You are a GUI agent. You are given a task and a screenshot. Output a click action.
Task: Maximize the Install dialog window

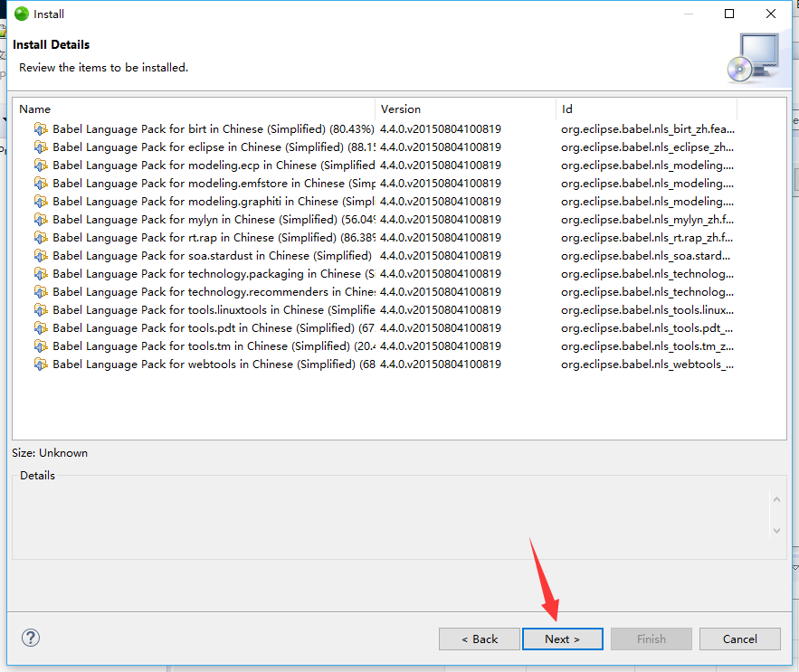[729, 14]
